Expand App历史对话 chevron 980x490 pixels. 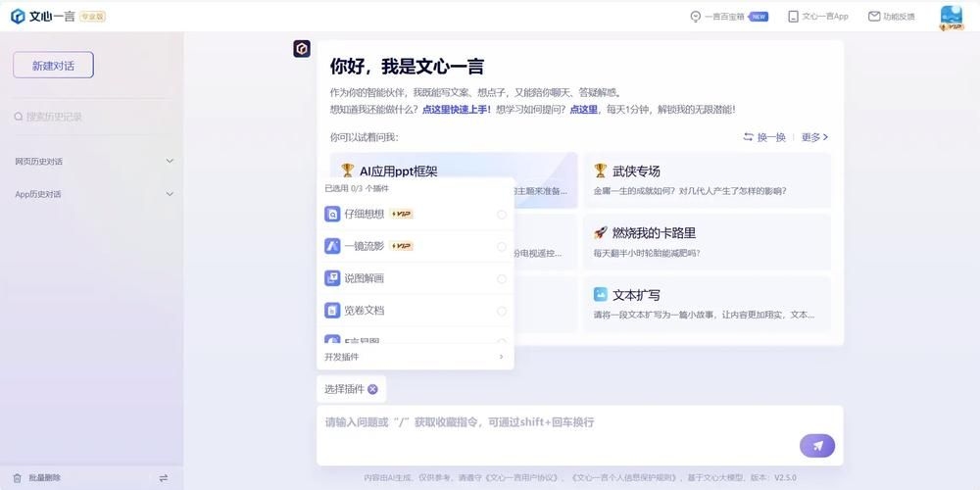coord(170,194)
